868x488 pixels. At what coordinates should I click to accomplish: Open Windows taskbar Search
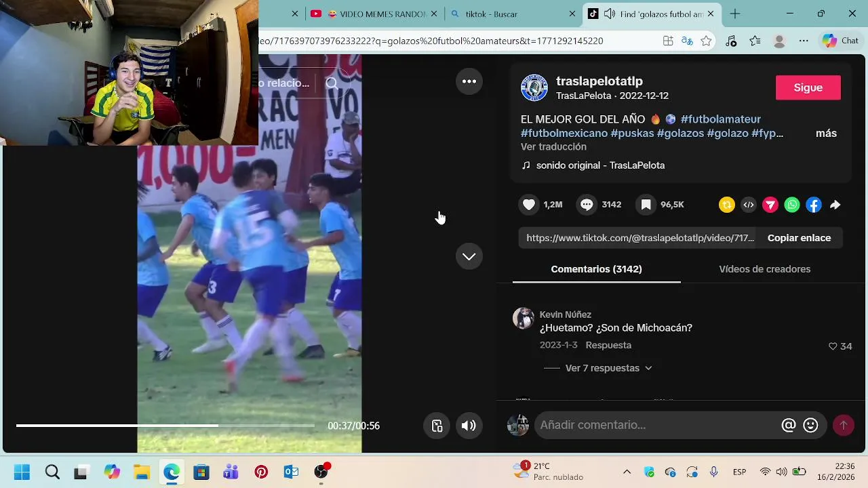52,472
